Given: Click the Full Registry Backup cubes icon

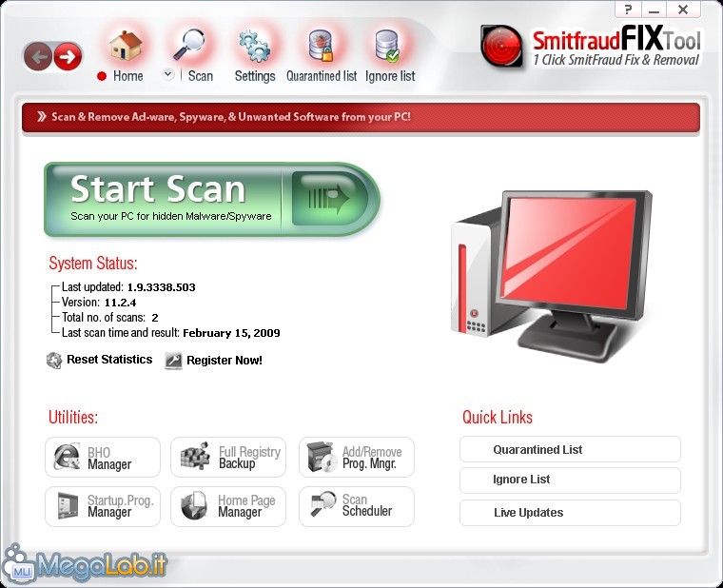Looking at the screenshot, I should pos(195,456).
